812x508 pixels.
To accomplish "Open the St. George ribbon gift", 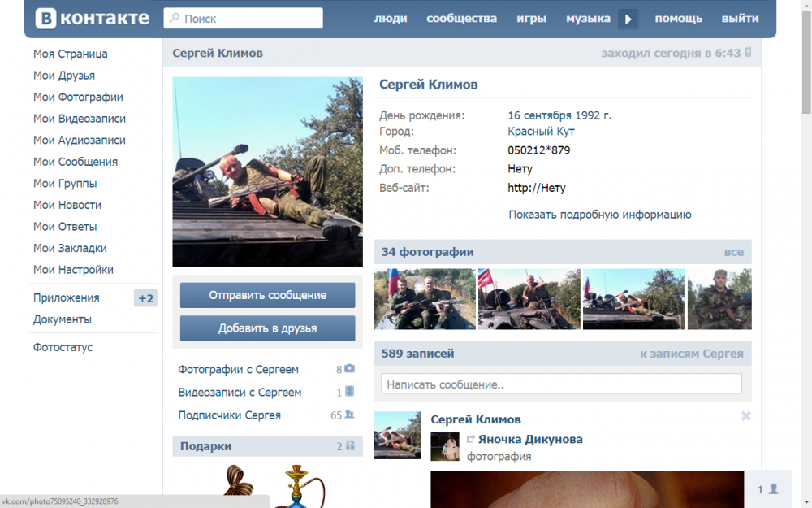I will coord(238,480).
